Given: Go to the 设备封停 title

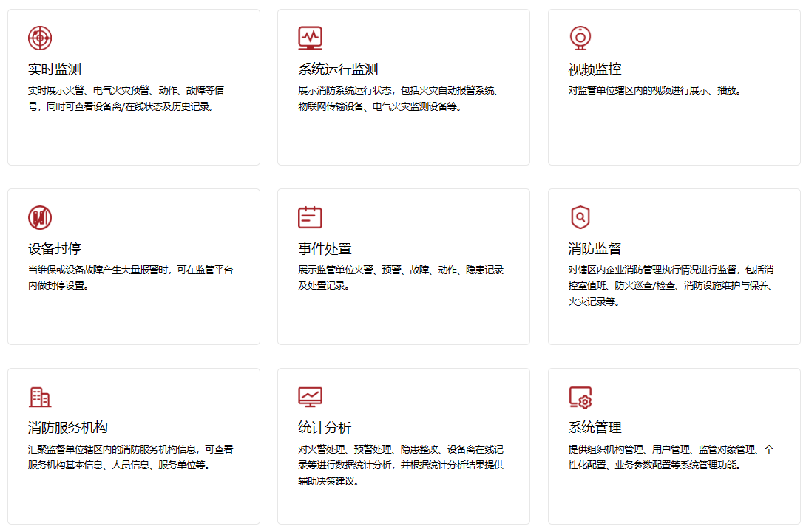Looking at the screenshot, I should pos(55,249).
